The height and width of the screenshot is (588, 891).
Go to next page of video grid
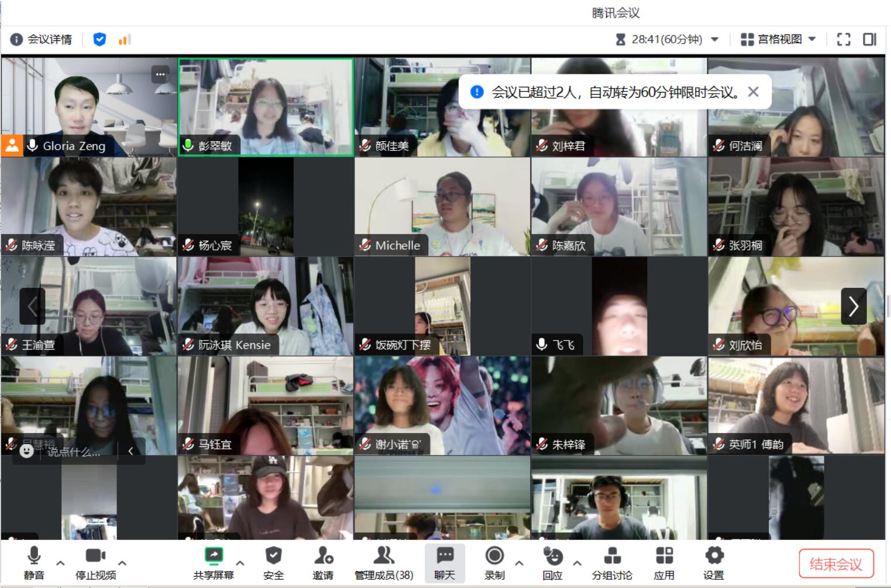tap(853, 306)
